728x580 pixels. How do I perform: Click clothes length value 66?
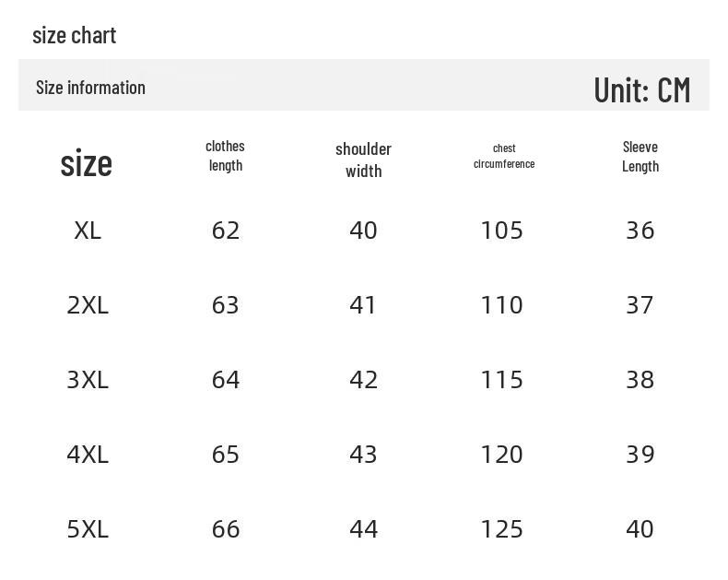(226, 529)
